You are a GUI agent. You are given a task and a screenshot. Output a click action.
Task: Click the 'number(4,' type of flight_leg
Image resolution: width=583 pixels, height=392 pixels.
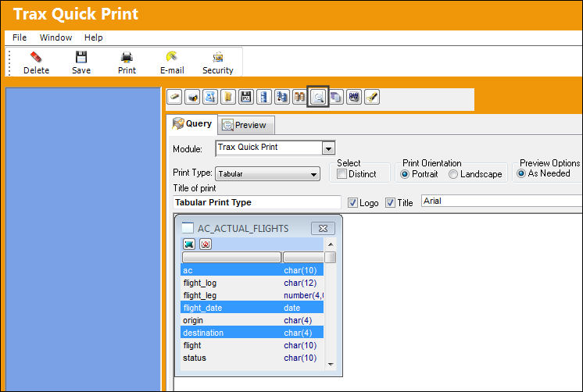[303, 295]
